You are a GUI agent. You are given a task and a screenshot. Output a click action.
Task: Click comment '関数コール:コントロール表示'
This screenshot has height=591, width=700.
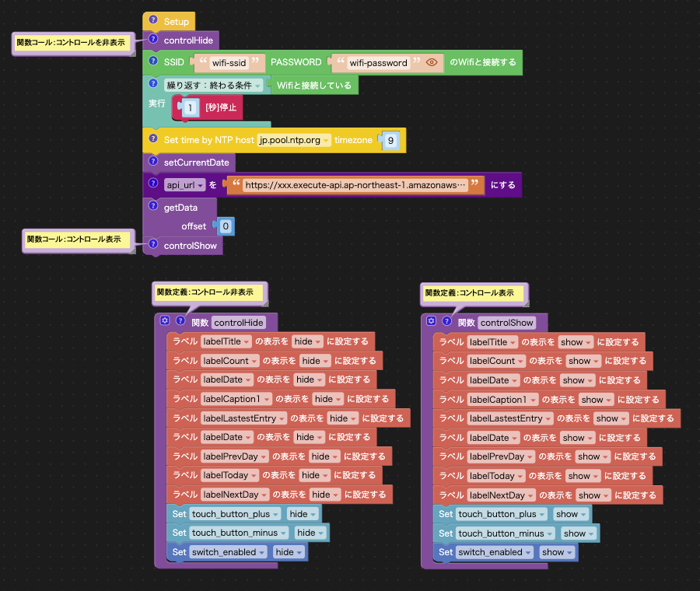(74, 240)
